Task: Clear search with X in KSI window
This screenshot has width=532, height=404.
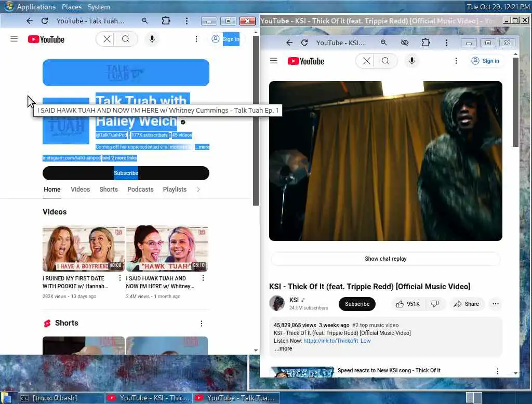Action: (366, 61)
